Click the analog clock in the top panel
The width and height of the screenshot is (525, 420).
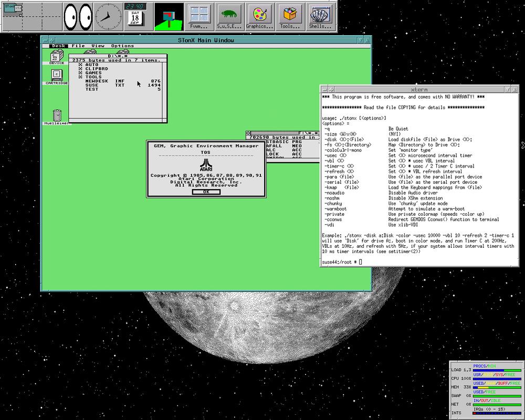[108, 16]
